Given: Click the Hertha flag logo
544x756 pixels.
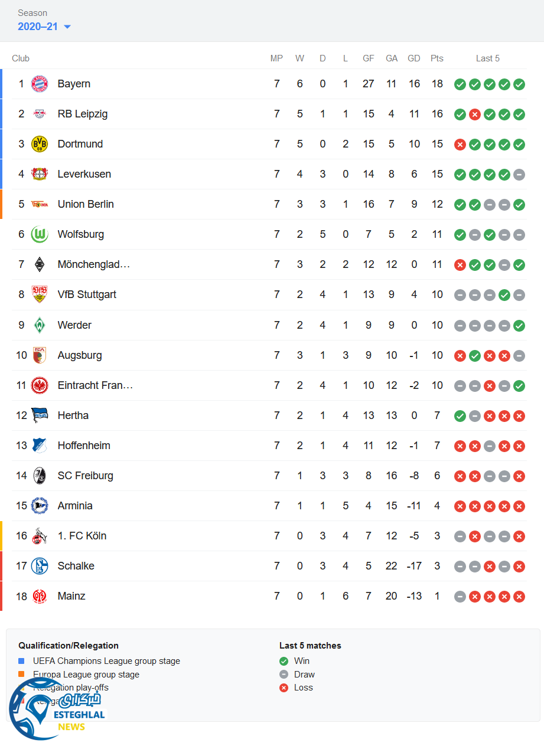Looking at the screenshot, I should pyautogui.click(x=40, y=415).
